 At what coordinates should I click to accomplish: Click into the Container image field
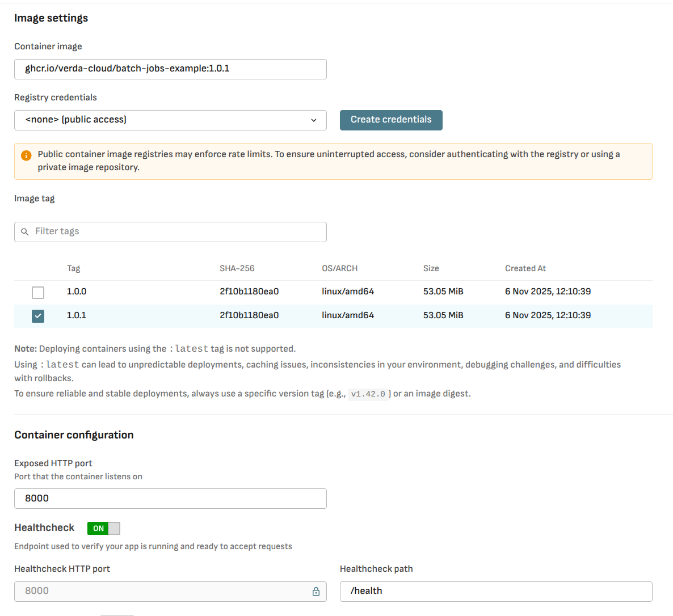(170, 69)
